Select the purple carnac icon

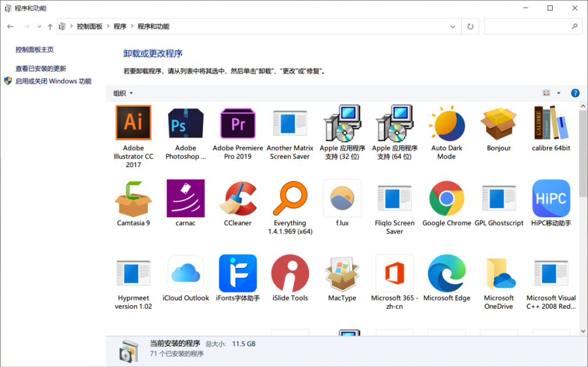[x=186, y=198]
